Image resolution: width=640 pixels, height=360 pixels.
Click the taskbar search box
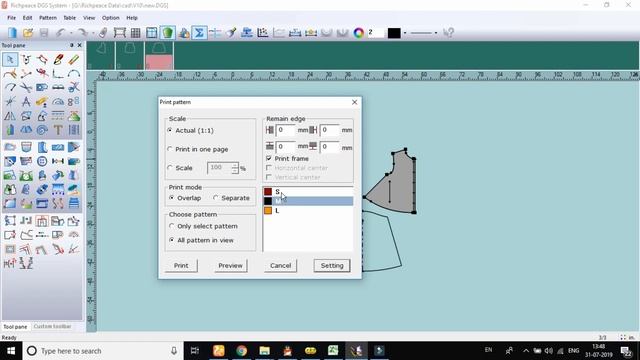[103, 351]
